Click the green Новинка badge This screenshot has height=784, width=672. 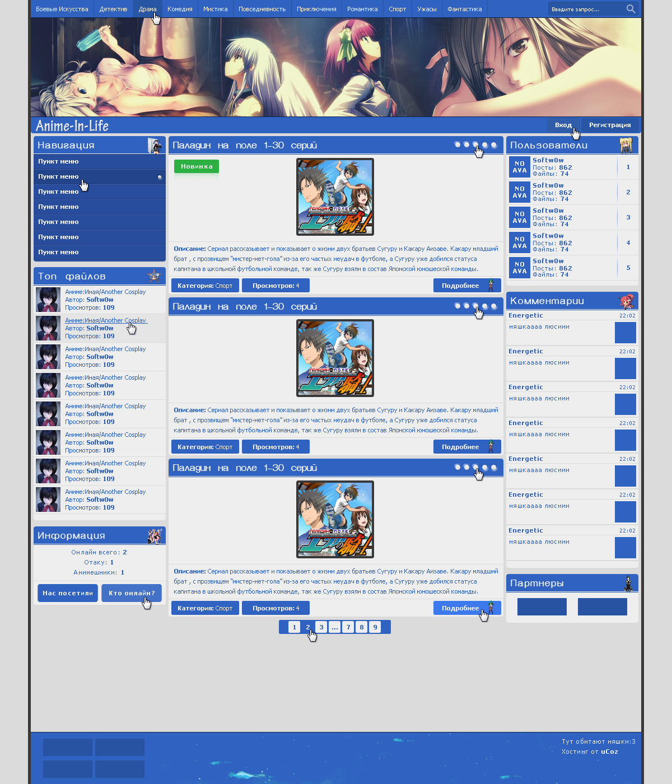197,166
